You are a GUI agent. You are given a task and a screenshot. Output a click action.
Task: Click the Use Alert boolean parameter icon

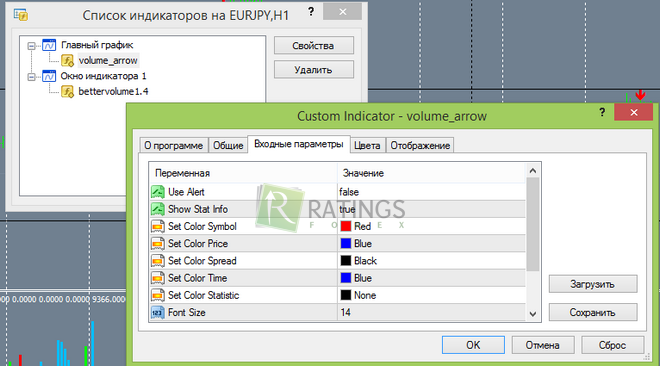(x=158, y=192)
